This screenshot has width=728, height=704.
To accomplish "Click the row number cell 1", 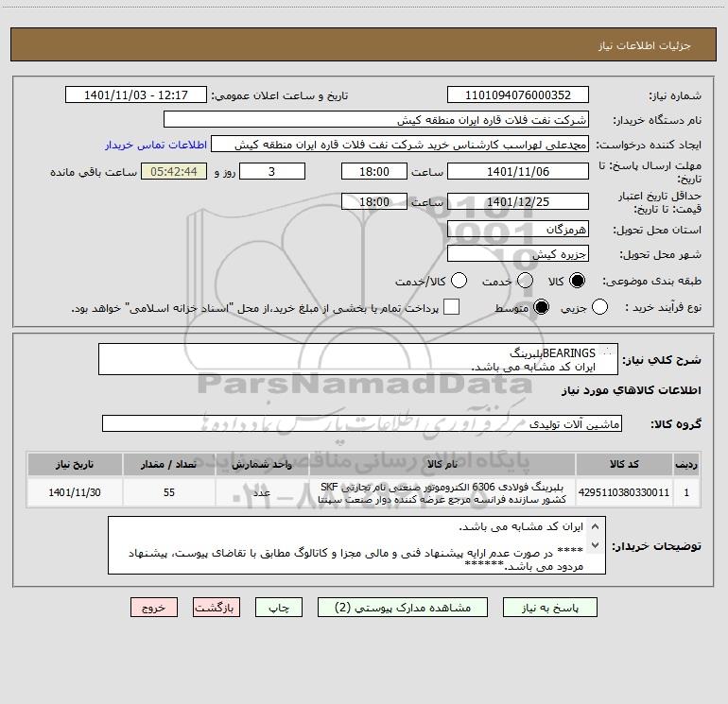I will click(686, 493).
